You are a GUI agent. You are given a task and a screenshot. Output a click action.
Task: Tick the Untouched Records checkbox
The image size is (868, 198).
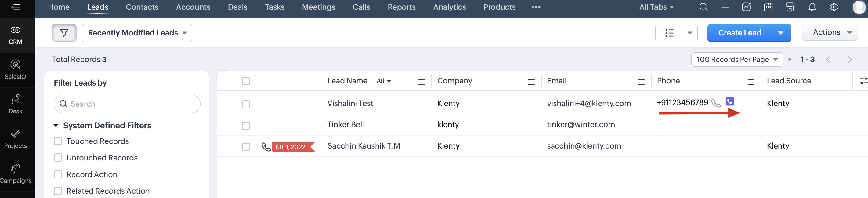coord(58,158)
